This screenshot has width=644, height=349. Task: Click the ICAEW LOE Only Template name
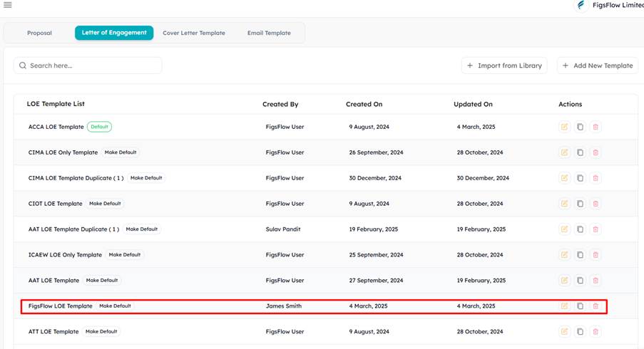(65, 255)
